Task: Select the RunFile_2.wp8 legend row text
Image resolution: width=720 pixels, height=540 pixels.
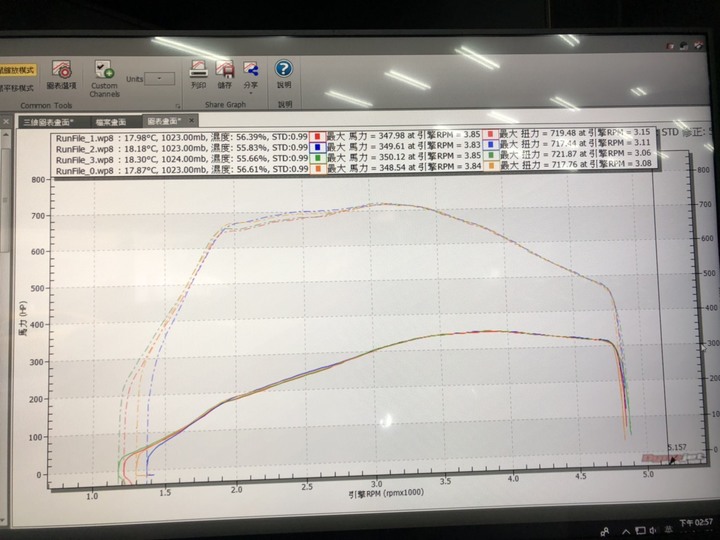Action: [x=181, y=149]
